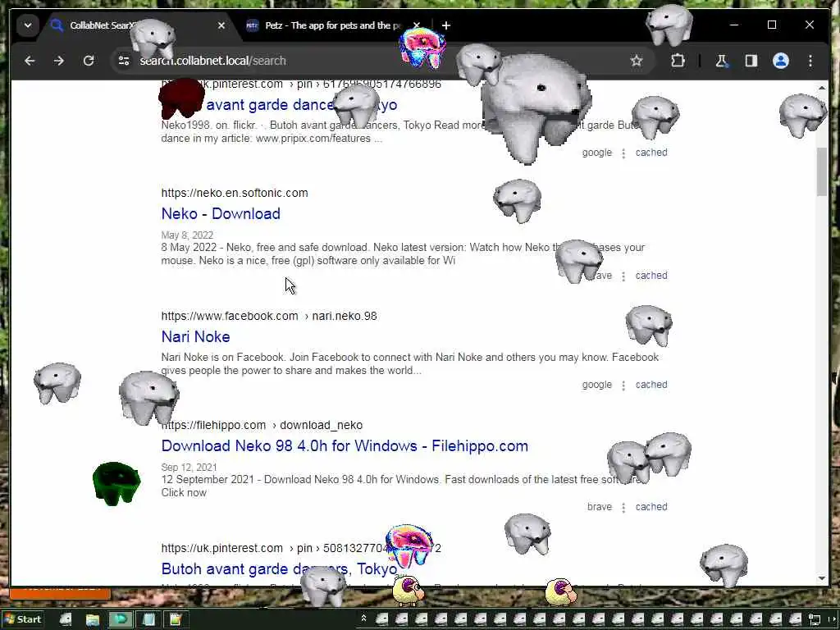Open cached copy of Filehippo result
The height and width of the screenshot is (630, 840).
point(651,507)
